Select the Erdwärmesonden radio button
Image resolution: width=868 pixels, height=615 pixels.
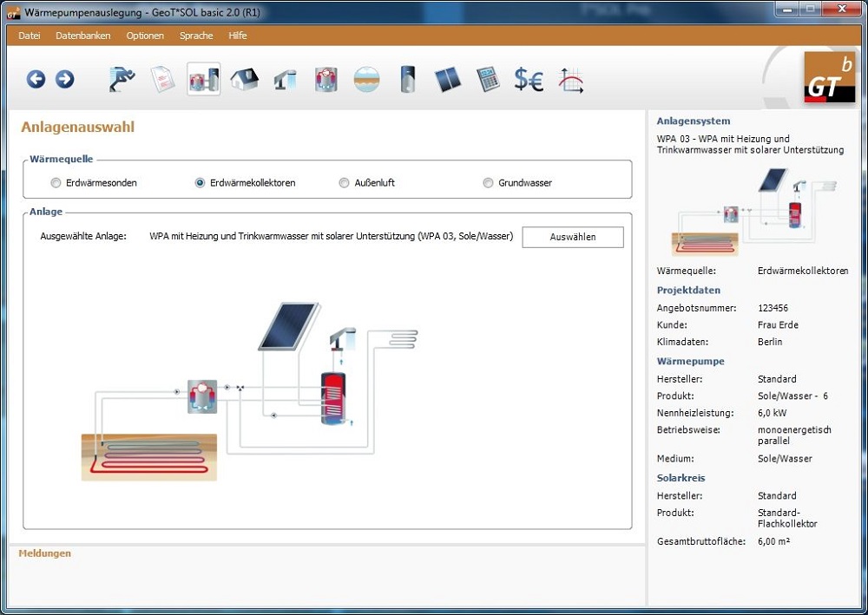coord(56,183)
